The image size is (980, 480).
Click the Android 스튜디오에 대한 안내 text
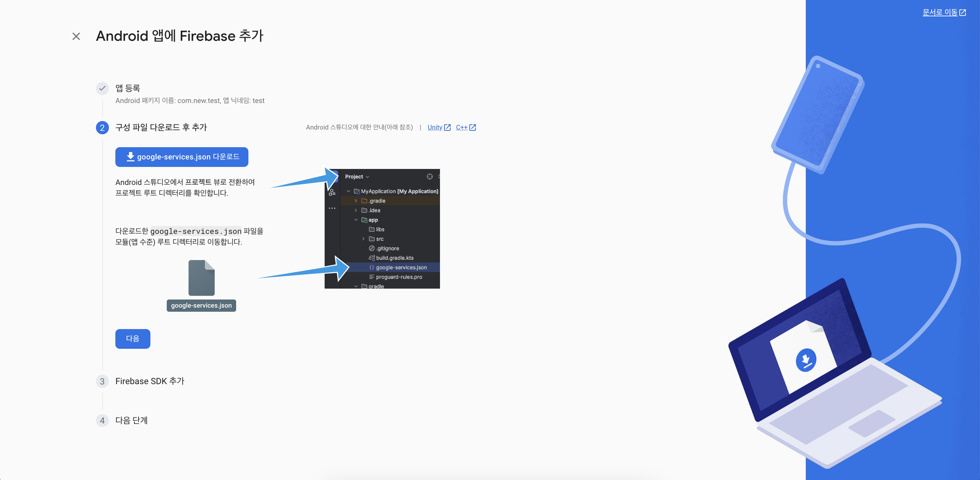click(359, 127)
